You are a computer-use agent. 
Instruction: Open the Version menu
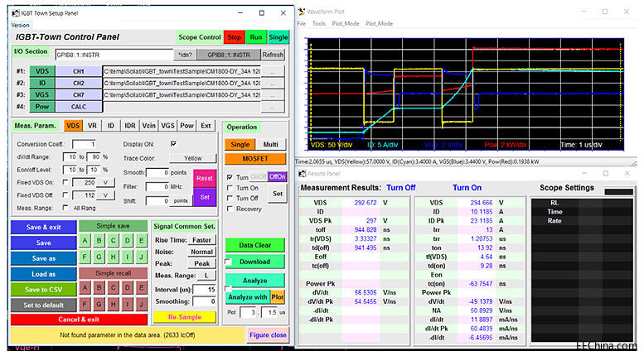tap(20, 25)
